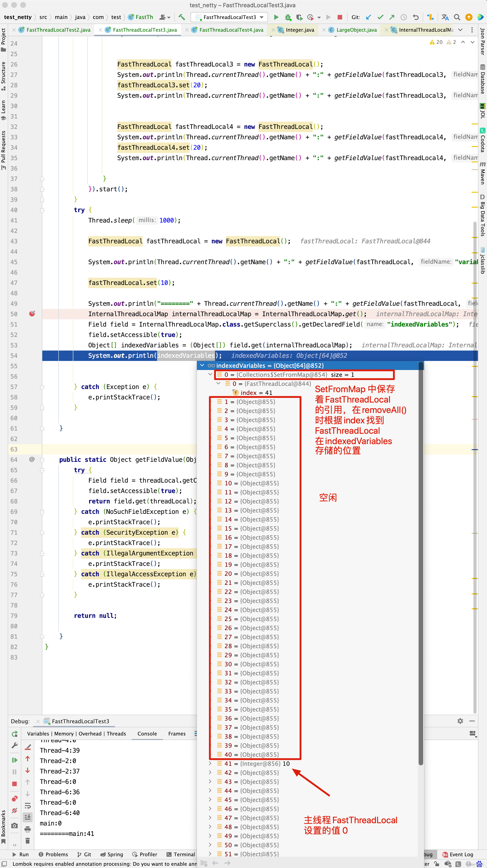Click the View Breakpoints icon in the debug panel
Screen dimensions: 487x868
tap(14, 799)
